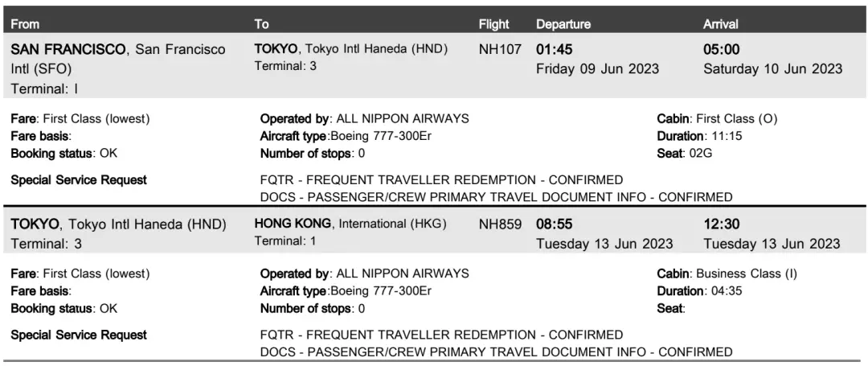Click first flight's Boeing 777-300Er aircraft type
Viewport: 868px width, 366px height.
click(x=380, y=136)
